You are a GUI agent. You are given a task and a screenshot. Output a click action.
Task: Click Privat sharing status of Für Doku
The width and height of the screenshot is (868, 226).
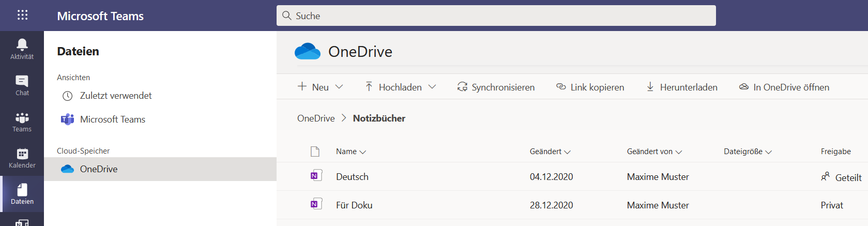(832, 205)
